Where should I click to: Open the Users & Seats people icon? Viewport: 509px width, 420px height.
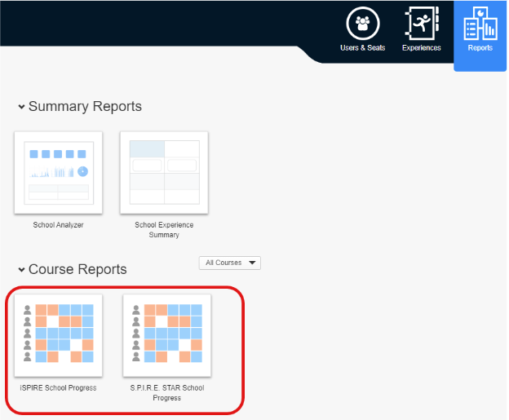(x=362, y=24)
